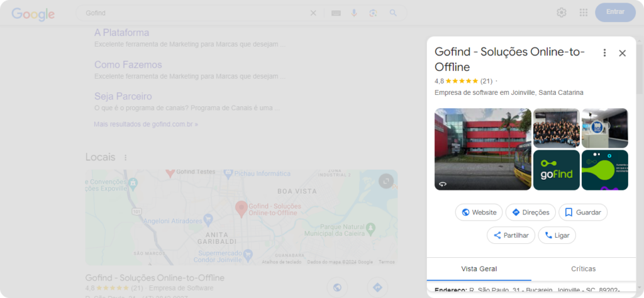
Task: Switch to the Vista Geral tab
Action: coord(479,269)
